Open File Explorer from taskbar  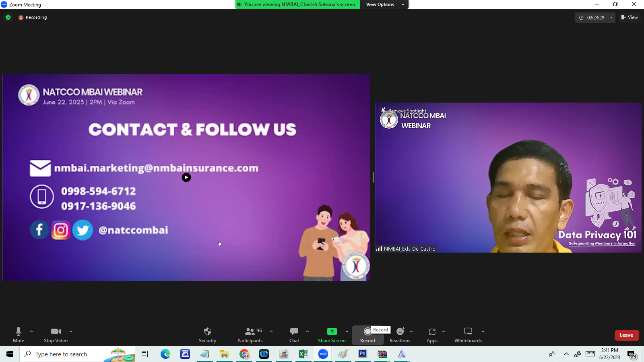[224, 354]
